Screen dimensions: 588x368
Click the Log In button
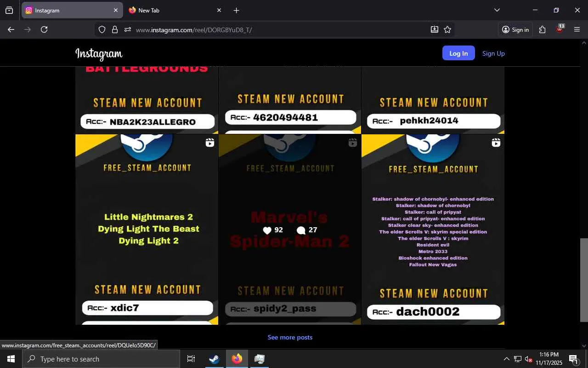(x=458, y=53)
